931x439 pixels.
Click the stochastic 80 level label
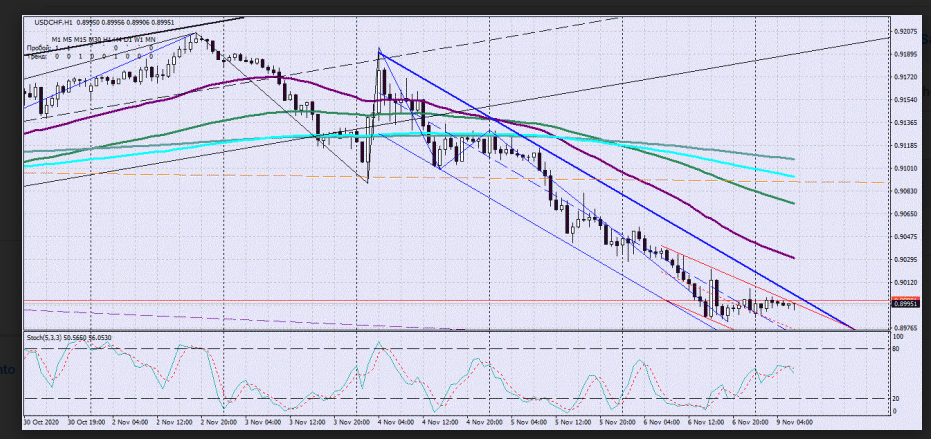897,349
